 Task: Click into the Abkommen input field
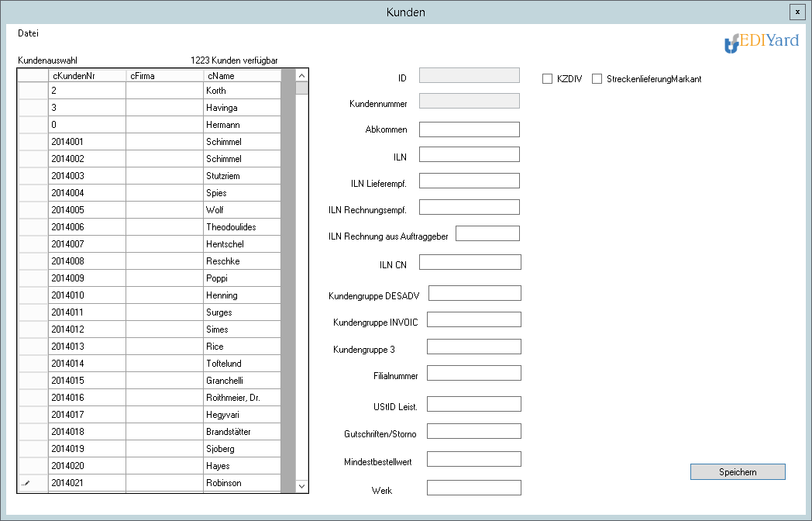point(469,129)
